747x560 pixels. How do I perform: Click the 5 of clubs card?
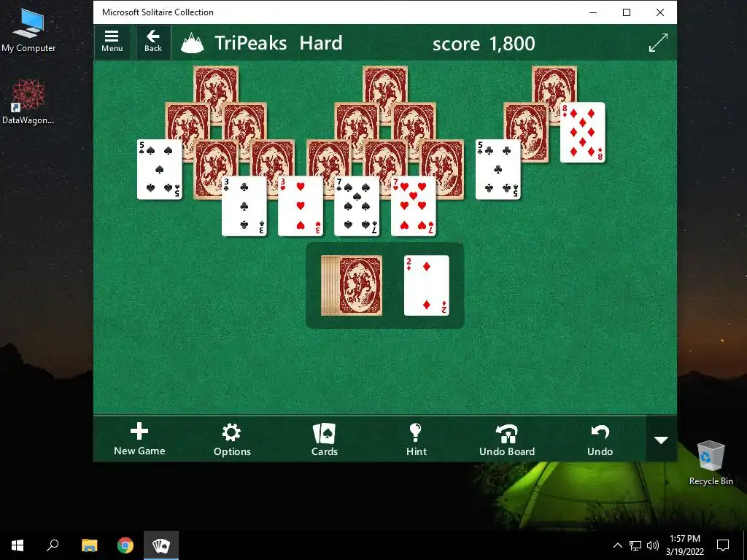[x=498, y=169]
